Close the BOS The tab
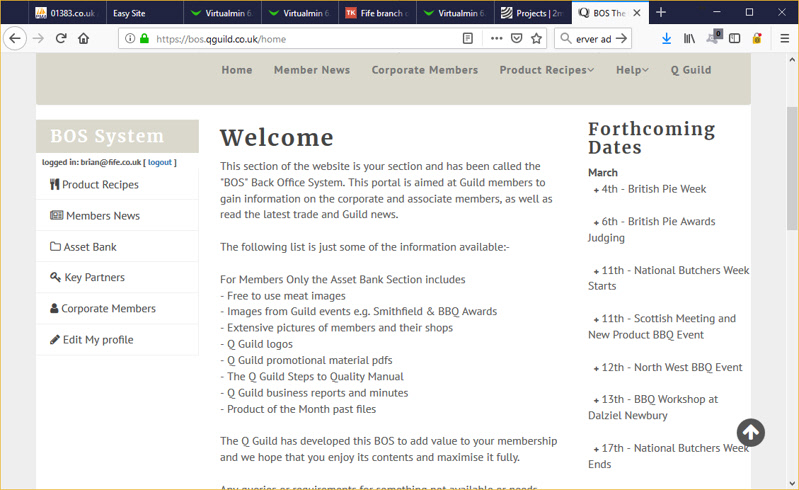Image resolution: width=799 pixels, height=490 pixels. (637, 13)
